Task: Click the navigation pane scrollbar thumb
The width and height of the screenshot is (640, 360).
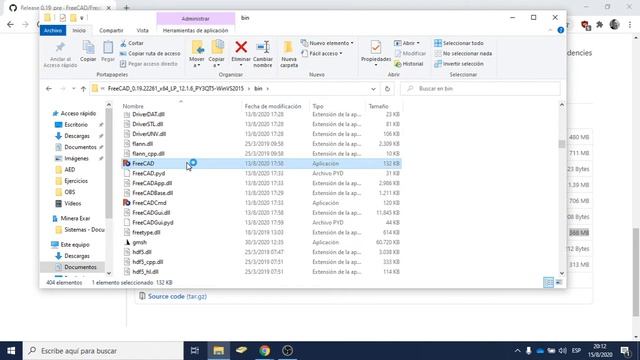Action: click(109, 163)
